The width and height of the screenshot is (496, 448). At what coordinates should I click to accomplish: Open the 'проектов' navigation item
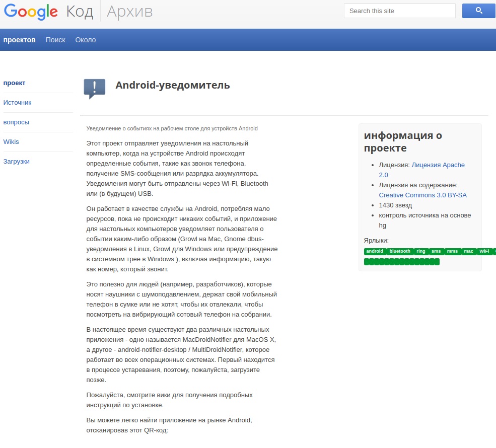pyautogui.click(x=19, y=40)
